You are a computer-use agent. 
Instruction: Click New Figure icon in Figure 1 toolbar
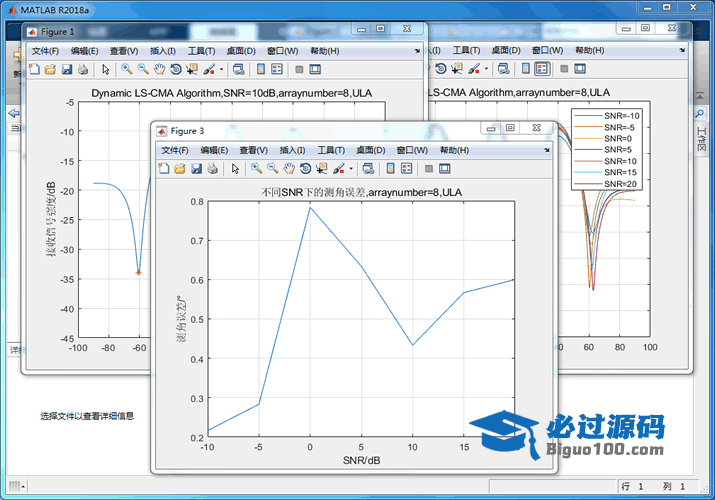point(34,69)
